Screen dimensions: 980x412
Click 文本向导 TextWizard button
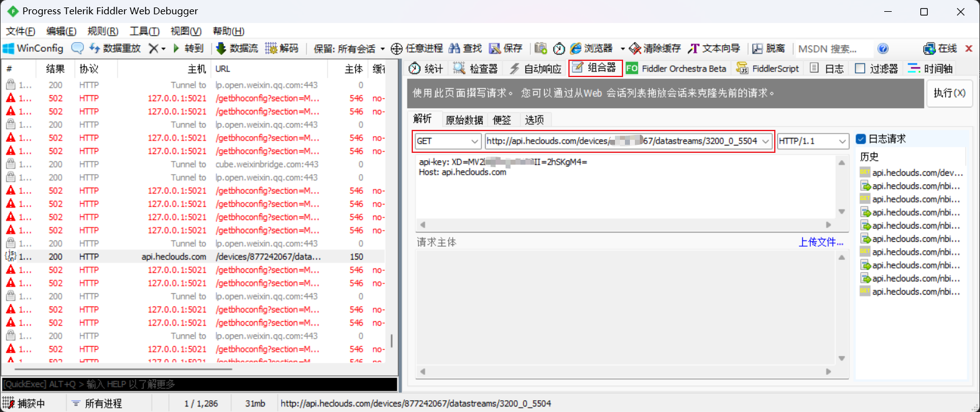point(714,48)
